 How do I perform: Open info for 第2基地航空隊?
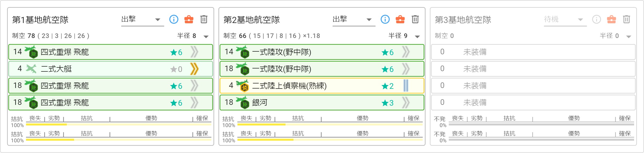point(385,19)
